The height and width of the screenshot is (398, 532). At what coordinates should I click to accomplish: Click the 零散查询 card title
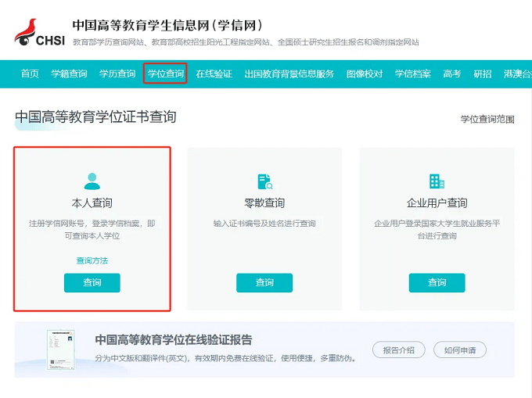[264, 203]
